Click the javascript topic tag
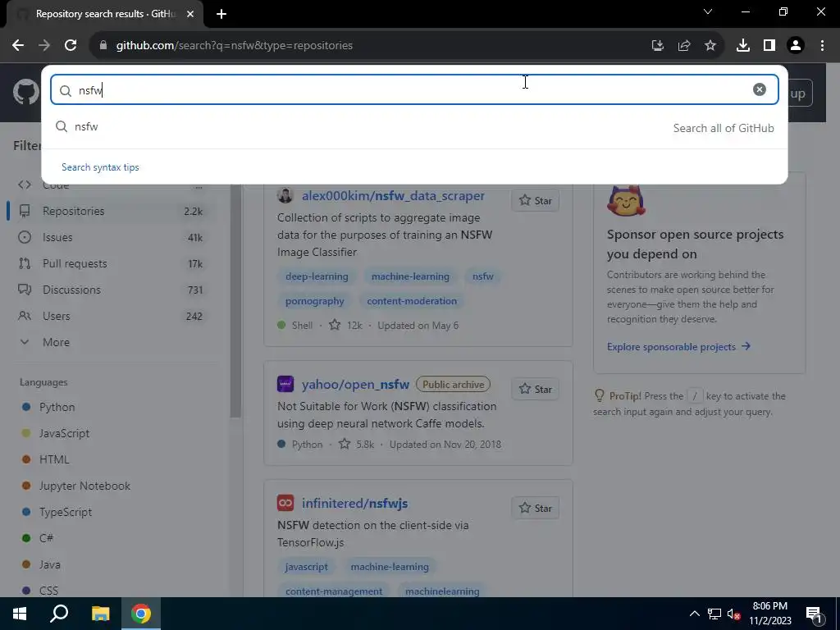The width and height of the screenshot is (840, 630). (307, 567)
